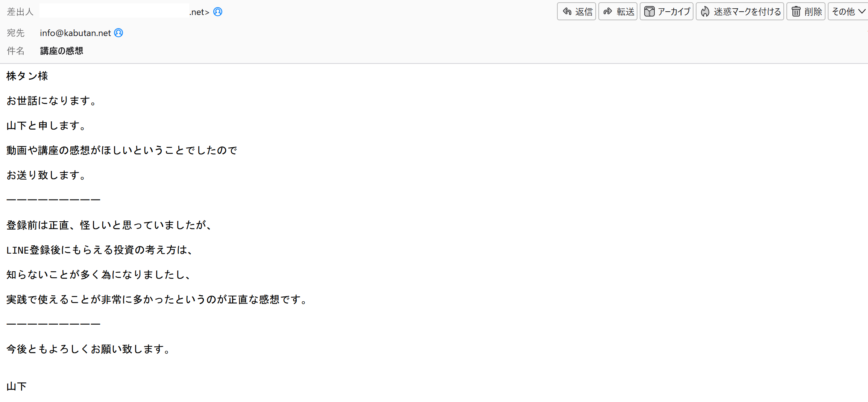Click the signature 山下 at bottom
This screenshot has height=402, width=868.
click(x=17, y=386)
